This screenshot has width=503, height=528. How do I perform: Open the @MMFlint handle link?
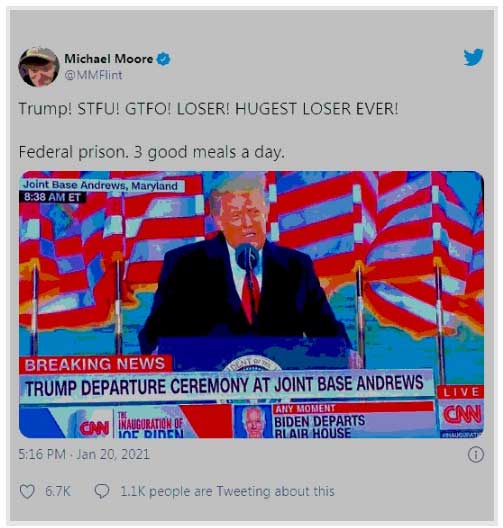(x=93, y=75)
